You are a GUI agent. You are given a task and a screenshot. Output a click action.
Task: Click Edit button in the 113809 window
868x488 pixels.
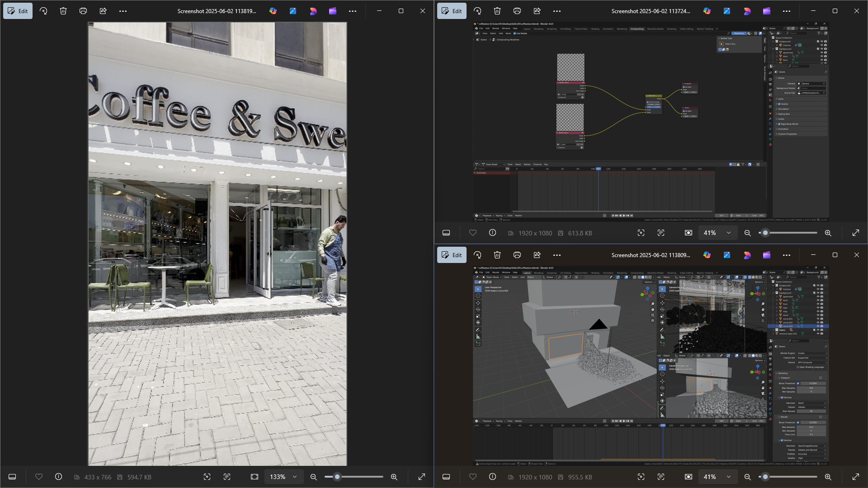tap(452, 255)
